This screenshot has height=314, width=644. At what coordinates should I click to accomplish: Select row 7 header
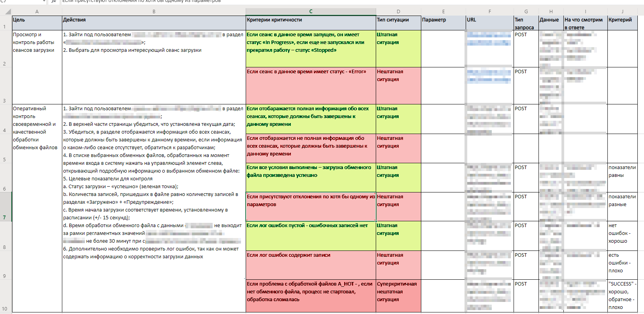[5, 207]
